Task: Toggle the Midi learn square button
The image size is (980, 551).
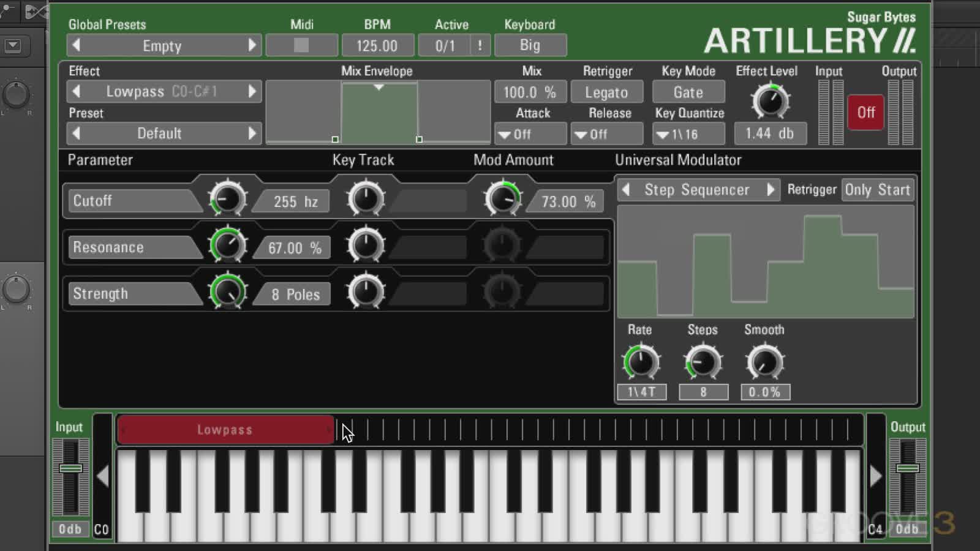Action: tap(301, 45)
